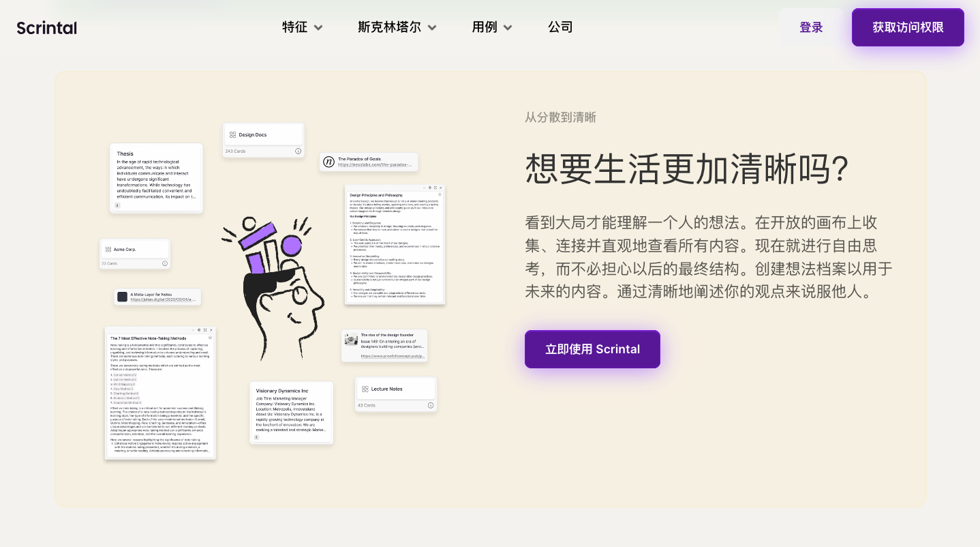Click the 登录 link
The height and width of the screenshot is (547, 980).
811,27
